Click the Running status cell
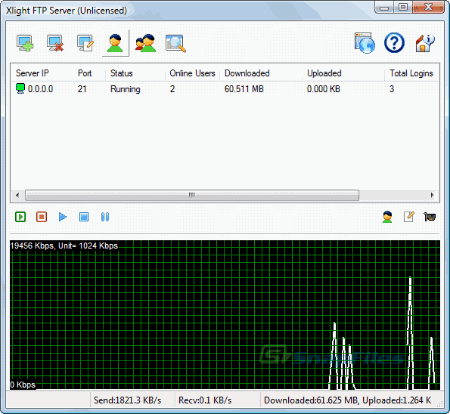Viewport: 450px width, 414px height. tap(125, 89)
